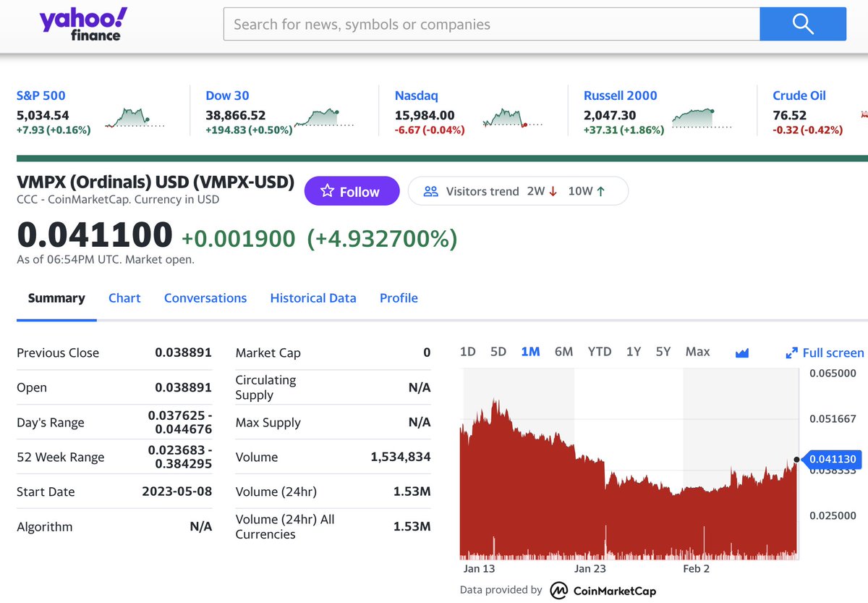The height and width of the screenshot is (603, 868).
Task: Select the 1M chart range
Action: coord(530,352)
